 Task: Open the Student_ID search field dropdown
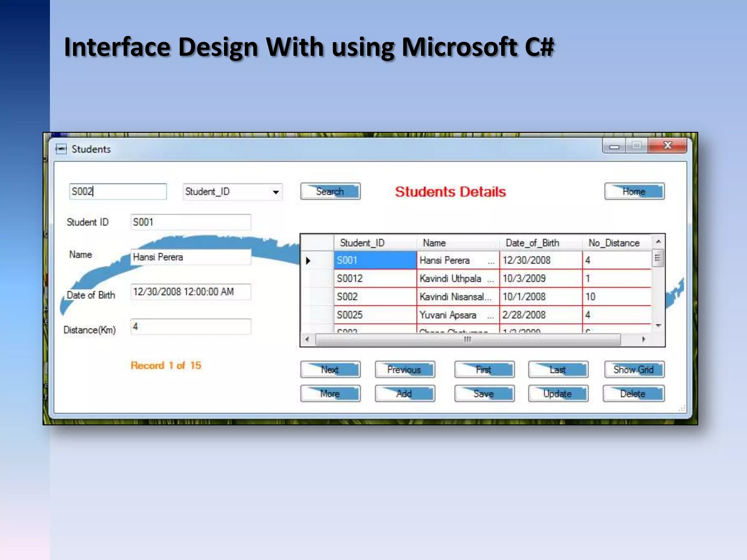[x=276, y=192]
